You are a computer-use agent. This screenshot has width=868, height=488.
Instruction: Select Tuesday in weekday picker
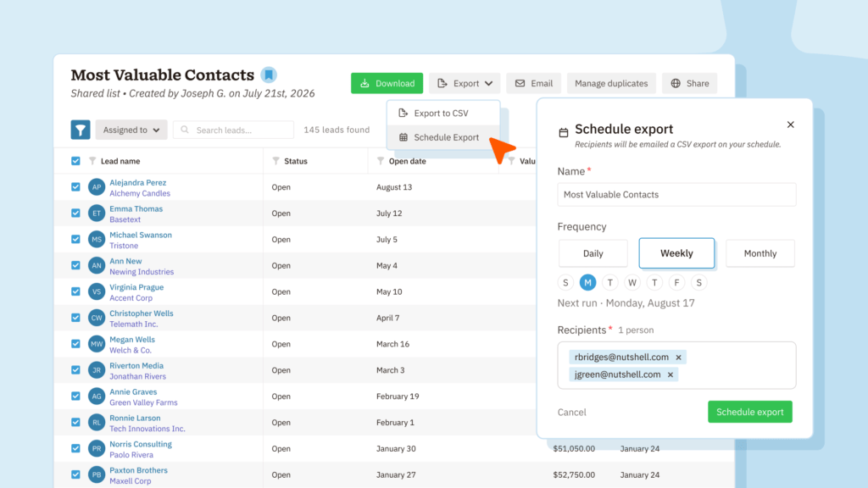coord(610,283)
